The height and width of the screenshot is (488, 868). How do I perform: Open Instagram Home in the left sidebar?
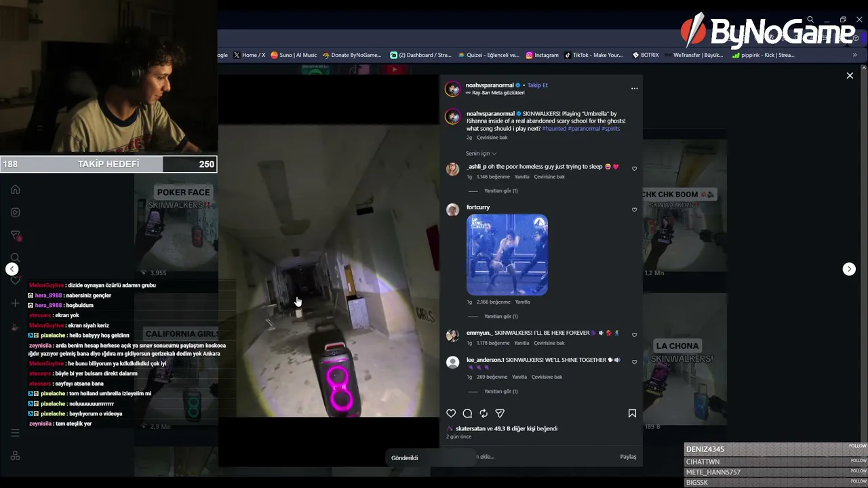(15, 190)
